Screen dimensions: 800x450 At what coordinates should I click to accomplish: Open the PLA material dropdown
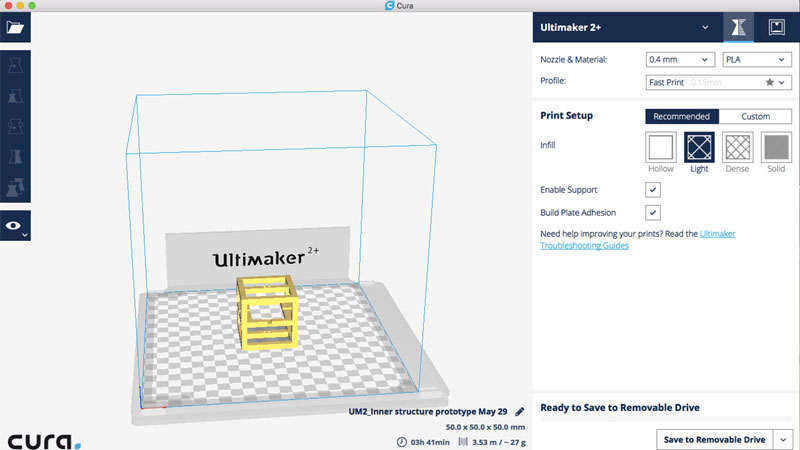click(757, 60)
